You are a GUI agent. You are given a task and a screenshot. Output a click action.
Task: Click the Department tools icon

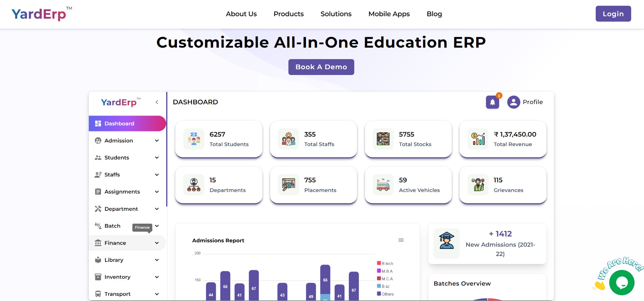pyautogui.click(x=98, y=209)
